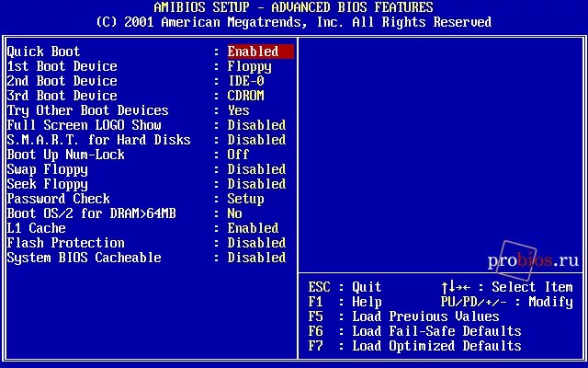Toggle the Yes value for Try Other Boot Devices
This screenshot has width=588, height=368.
(x=239, y=110)
